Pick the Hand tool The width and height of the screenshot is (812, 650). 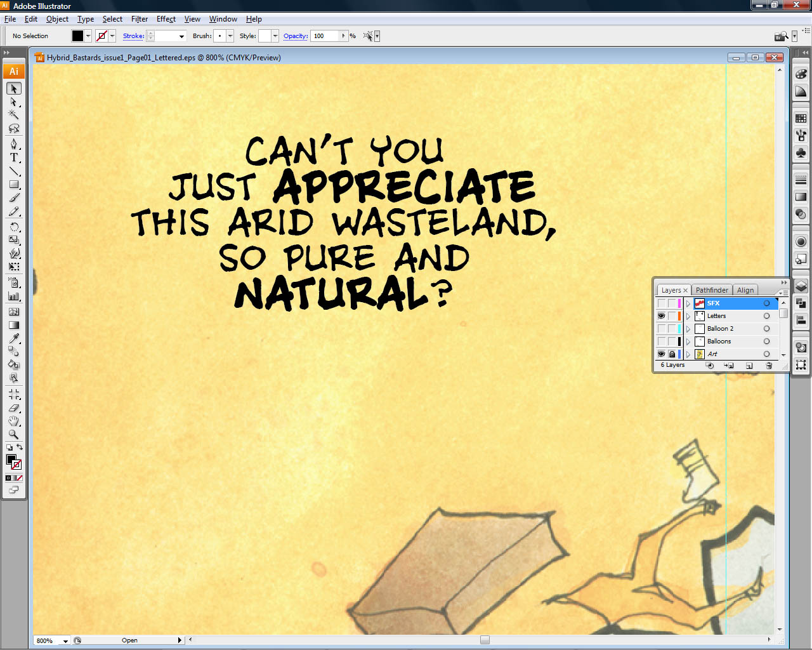click(14, 421)
